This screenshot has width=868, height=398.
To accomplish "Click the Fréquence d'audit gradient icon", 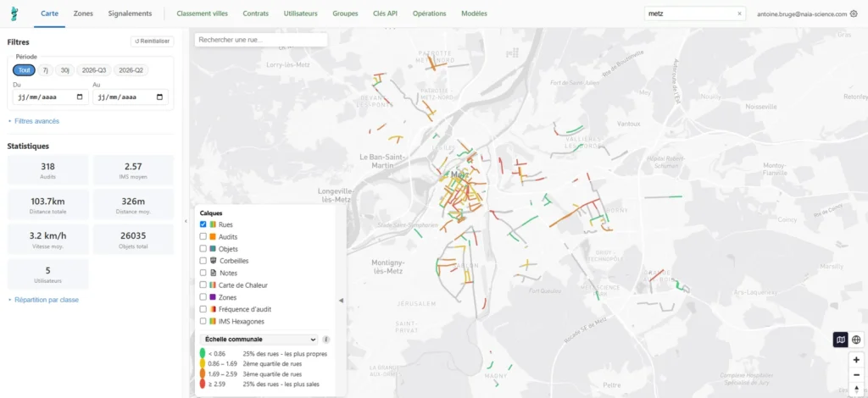I will tap(213, 309).
